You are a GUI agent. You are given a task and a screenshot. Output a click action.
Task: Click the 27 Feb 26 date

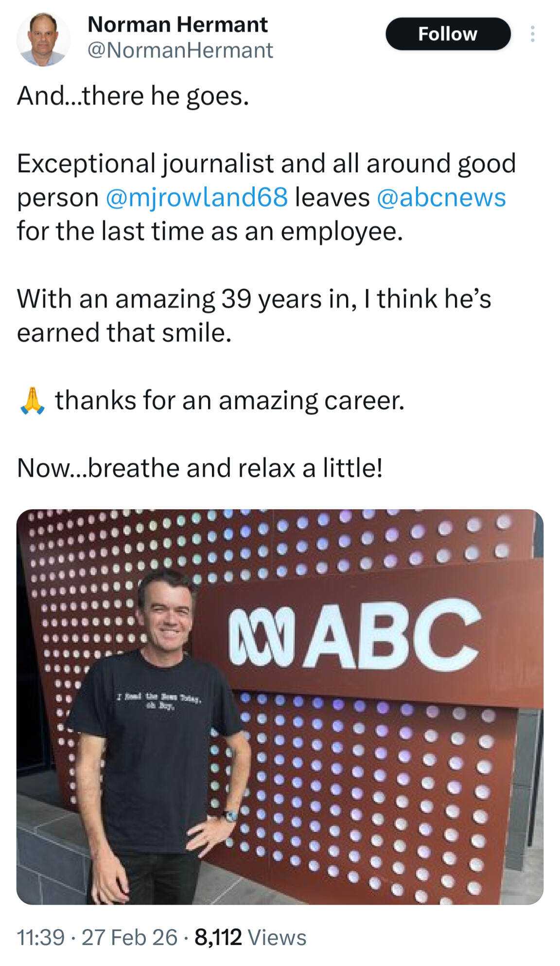coord(129,937)
